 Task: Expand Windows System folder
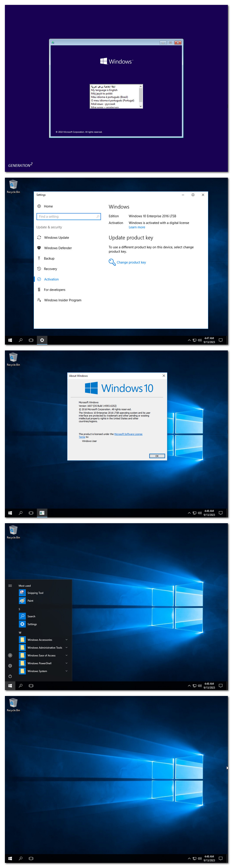pos(44,671)
